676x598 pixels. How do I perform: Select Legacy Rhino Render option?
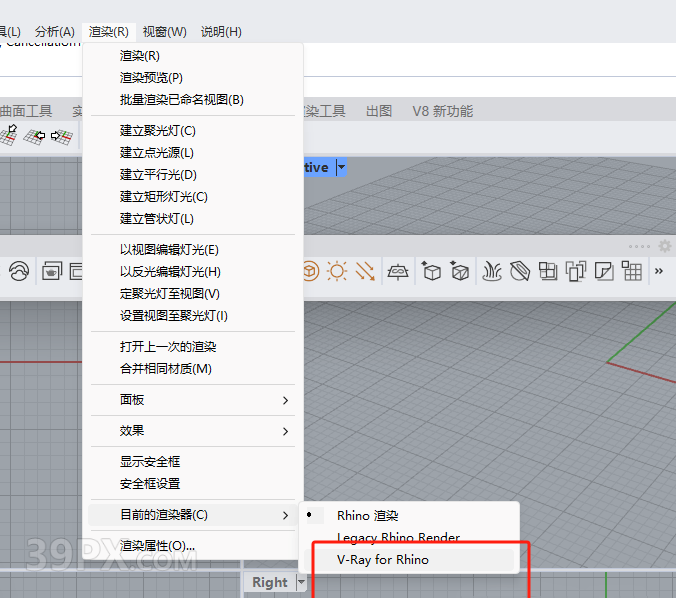point(398,537)
